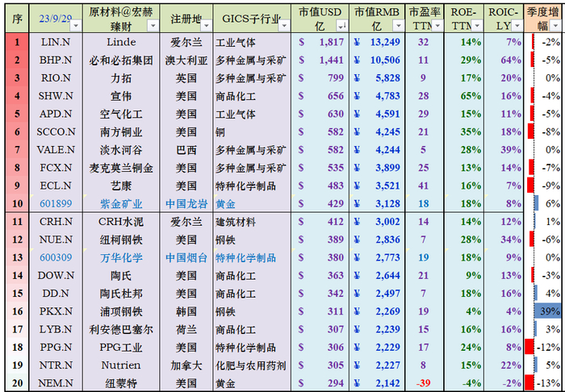Select row number 20
Viewport: 565px width, 392px height.
(x=17, y=383)
